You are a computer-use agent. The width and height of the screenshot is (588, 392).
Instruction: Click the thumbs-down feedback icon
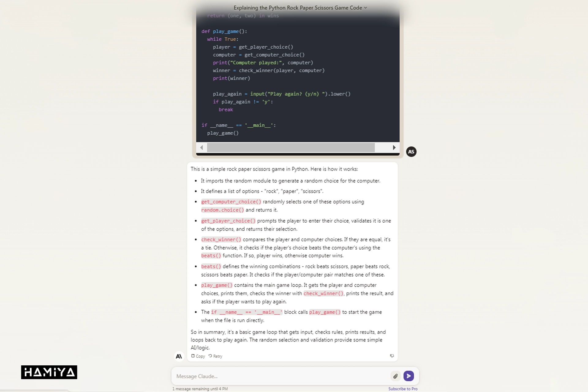(392, 356)
